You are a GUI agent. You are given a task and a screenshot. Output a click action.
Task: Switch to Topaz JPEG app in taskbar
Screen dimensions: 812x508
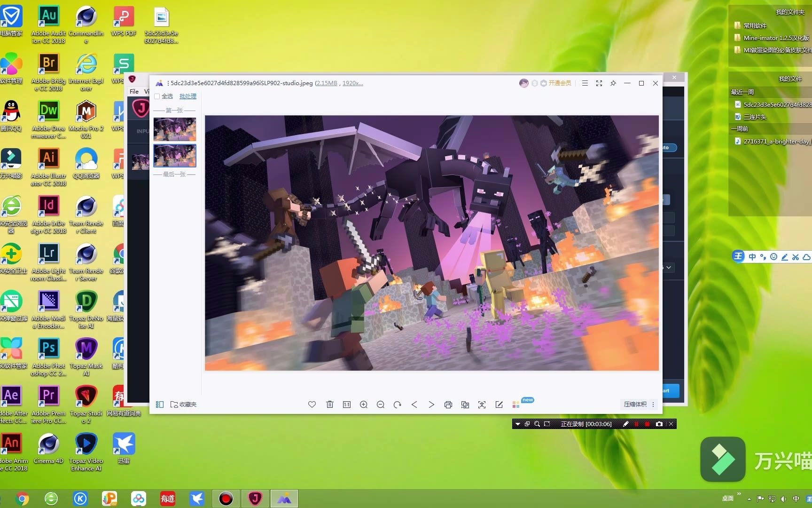click(255, 499)
